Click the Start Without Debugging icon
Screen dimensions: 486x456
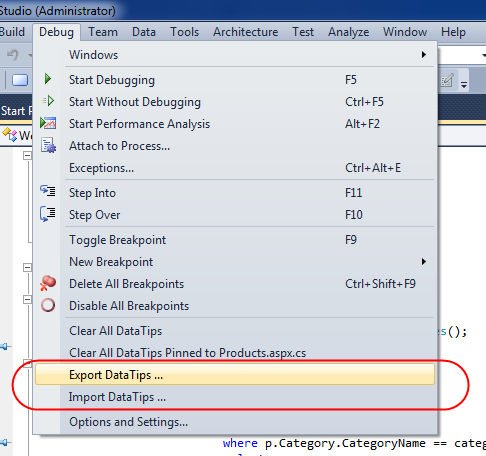click(x=47, y=101)
